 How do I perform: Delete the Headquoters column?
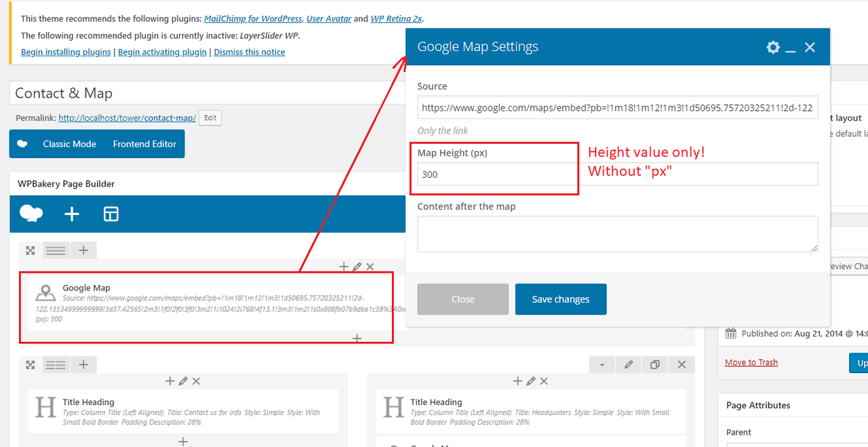pos(543,381)
